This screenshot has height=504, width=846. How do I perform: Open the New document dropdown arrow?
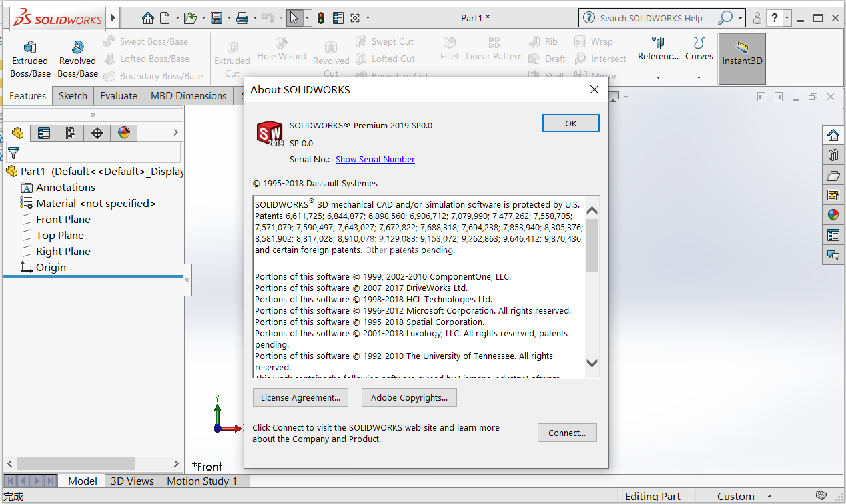pyautogui.click(x=177, y=18)
